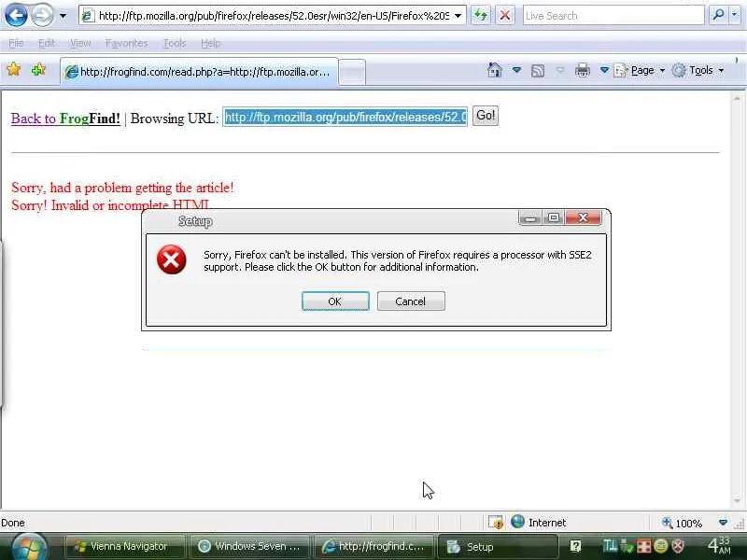Open the File menu
This screenshot has height=560, width=747.
(16, 43)
